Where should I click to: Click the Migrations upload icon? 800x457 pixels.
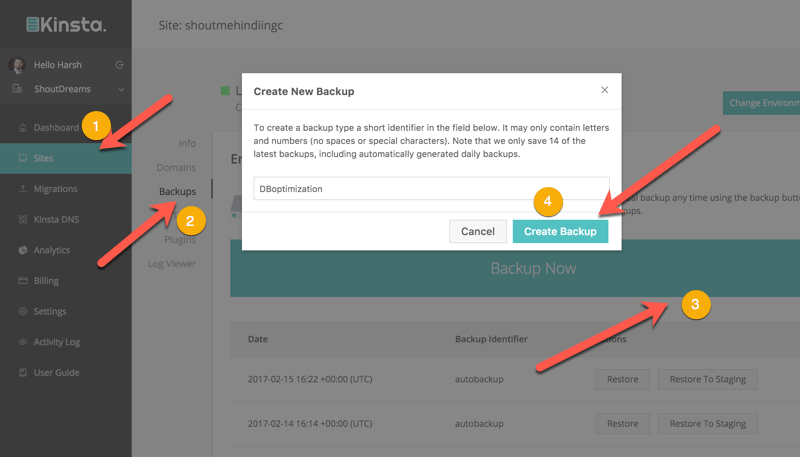coord(22,189)
